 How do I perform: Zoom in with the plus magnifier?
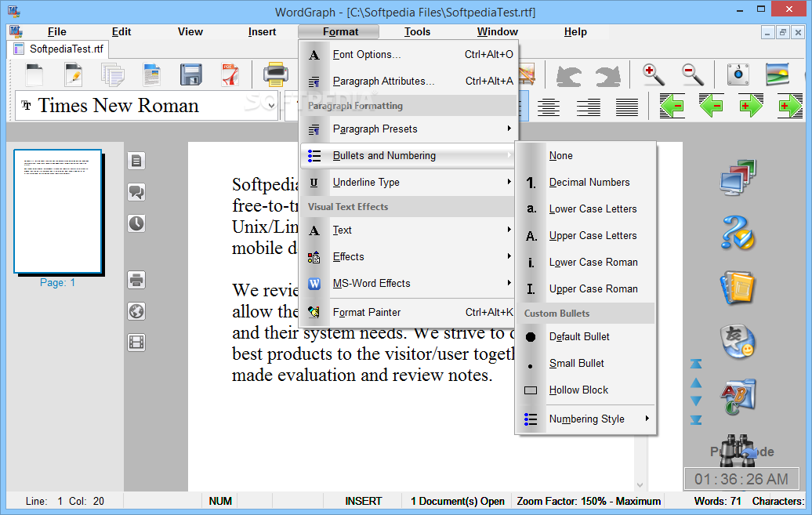click(x=654, y=74)
